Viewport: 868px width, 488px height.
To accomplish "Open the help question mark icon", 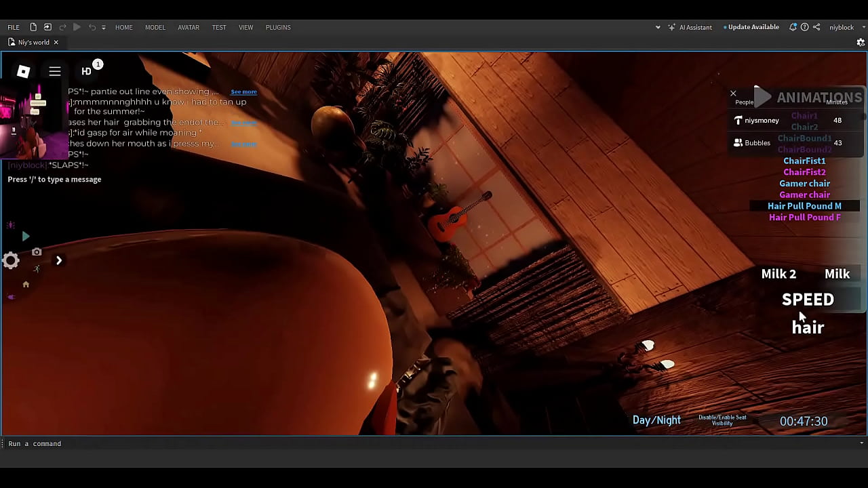I will [805, 27].
